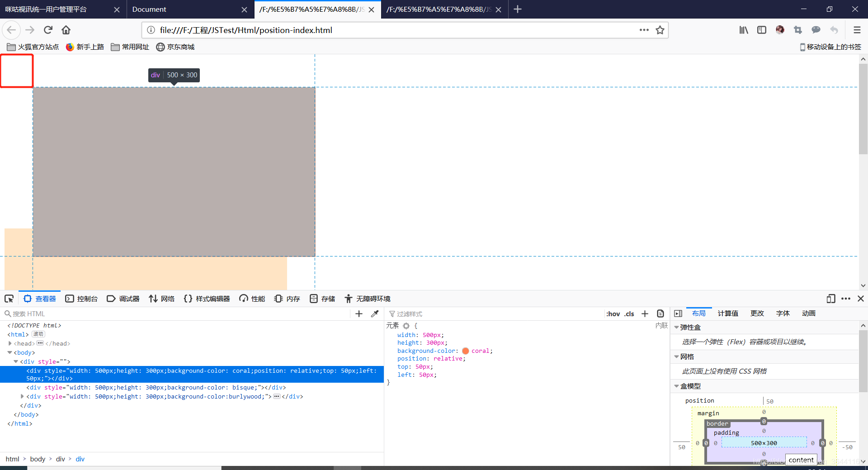
Task: Toggle print media simulation page icon
Action: click(x=660, y=313)
